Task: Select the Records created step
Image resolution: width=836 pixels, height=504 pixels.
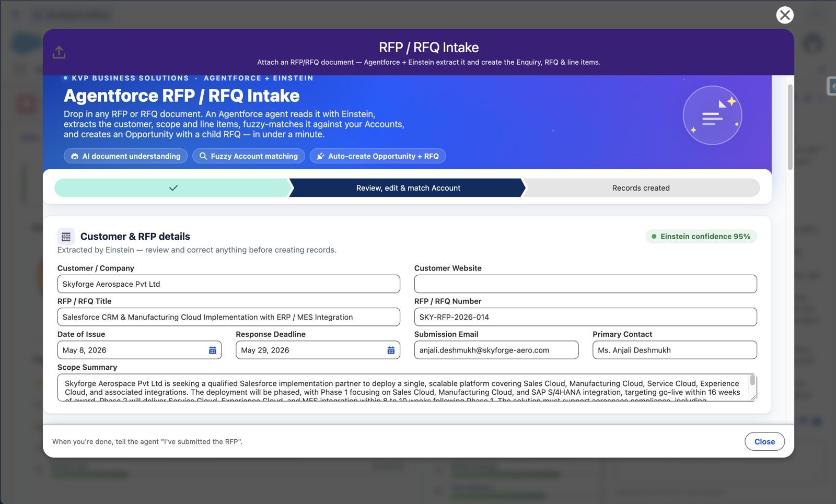Action: pyautogui.click(x=641, y=188)
